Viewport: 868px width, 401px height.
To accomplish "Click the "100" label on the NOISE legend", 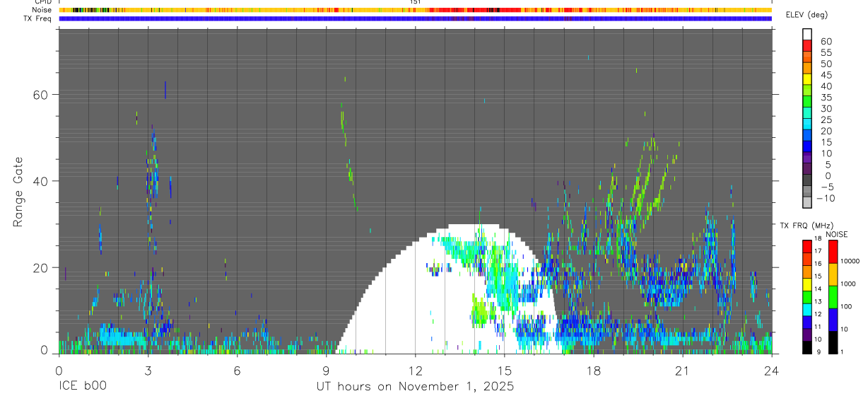I will (x=847, y=306).
